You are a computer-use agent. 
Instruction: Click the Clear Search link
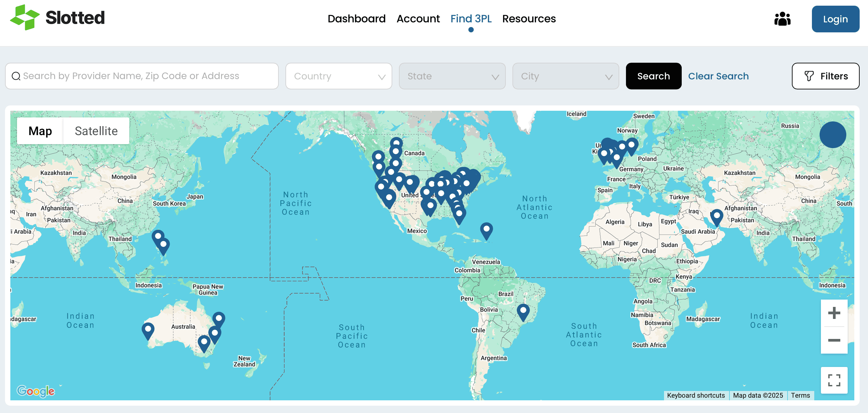click(x=718, y=76)
